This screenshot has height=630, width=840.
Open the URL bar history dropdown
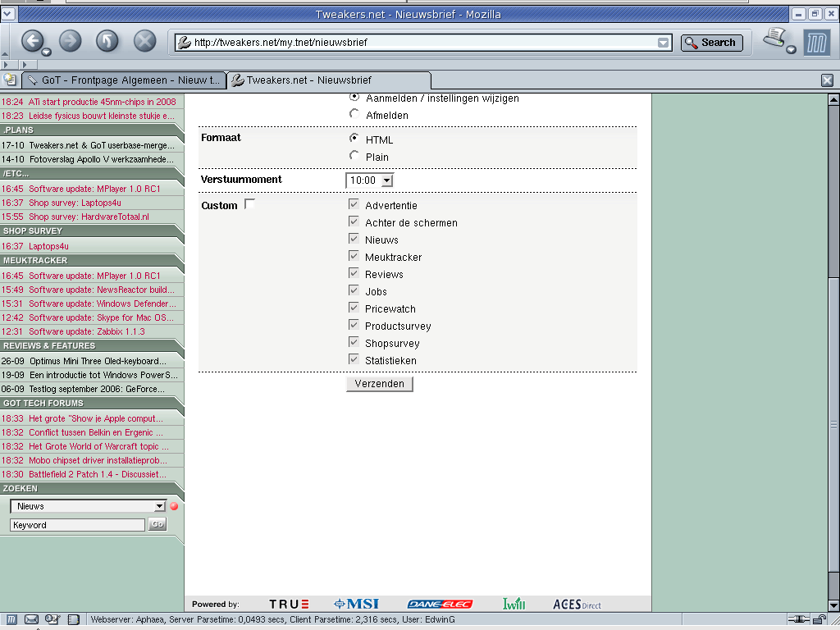click(x=663, y=43)
